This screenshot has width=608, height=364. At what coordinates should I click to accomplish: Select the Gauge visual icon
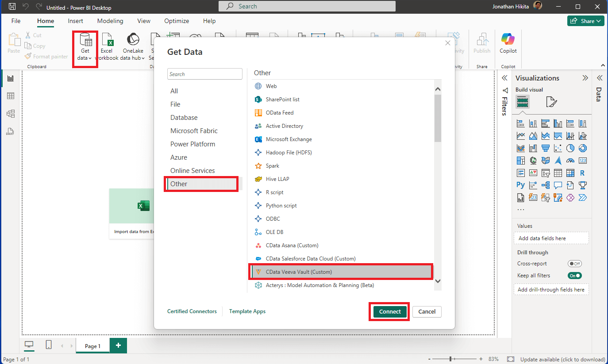pyautogui.click(x=570, y=161)
